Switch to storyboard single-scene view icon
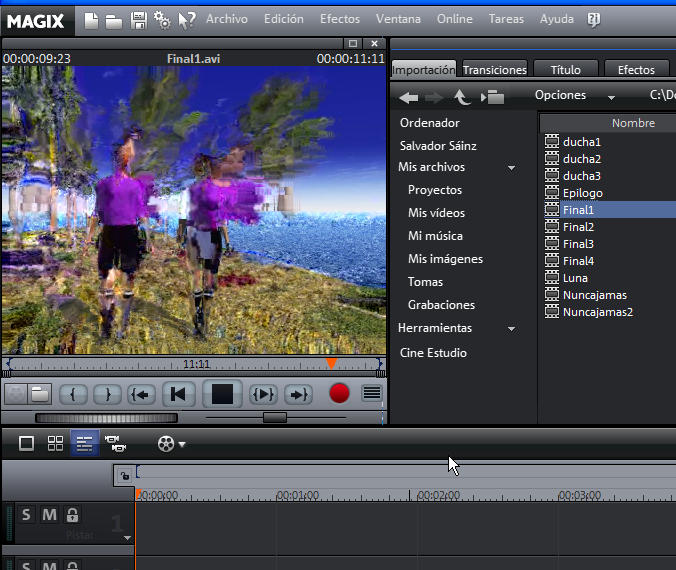The image size is (676, 570). (27, 443)
